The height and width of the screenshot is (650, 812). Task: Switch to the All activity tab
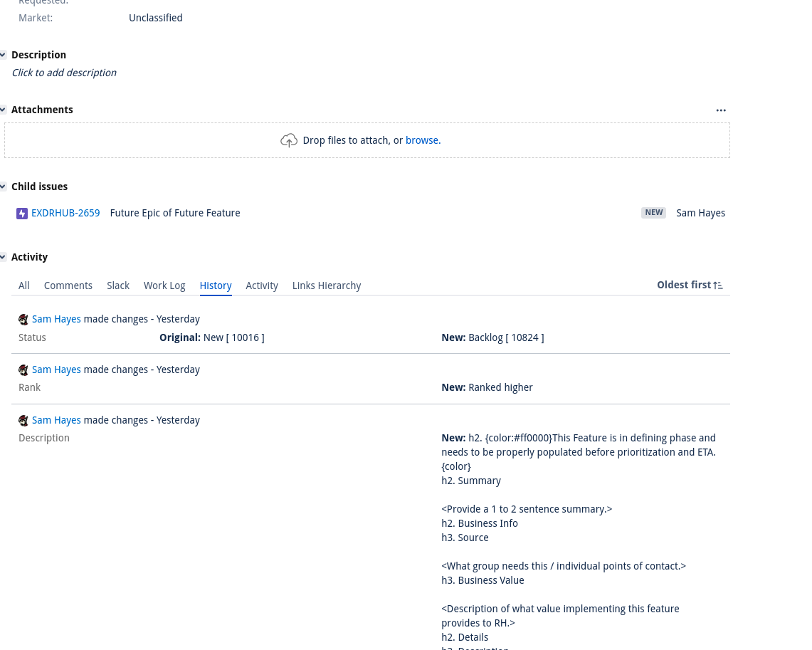pos(23,285)
